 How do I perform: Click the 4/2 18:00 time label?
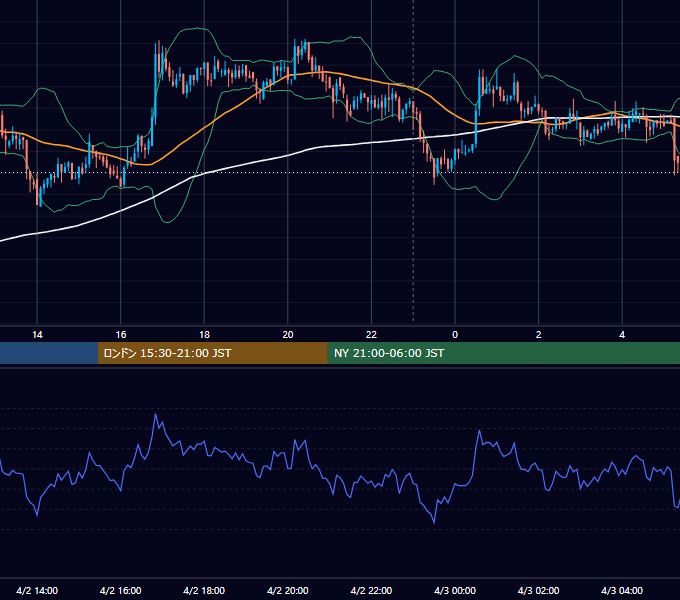coord(204,590)
